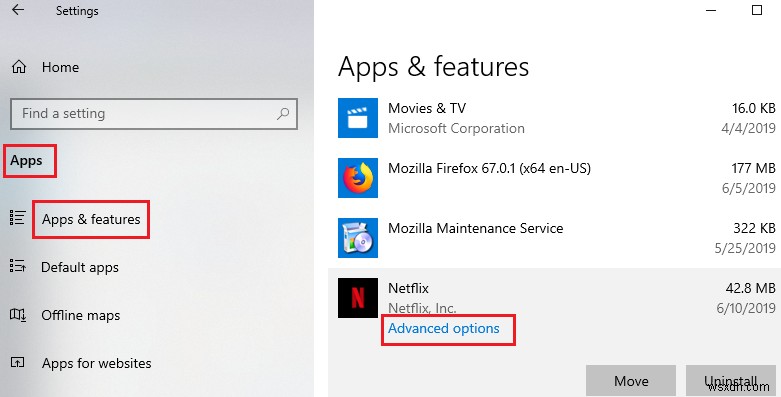Click the Apps for websites icon
The image size is (781, 397).
[x=17, y=362]
